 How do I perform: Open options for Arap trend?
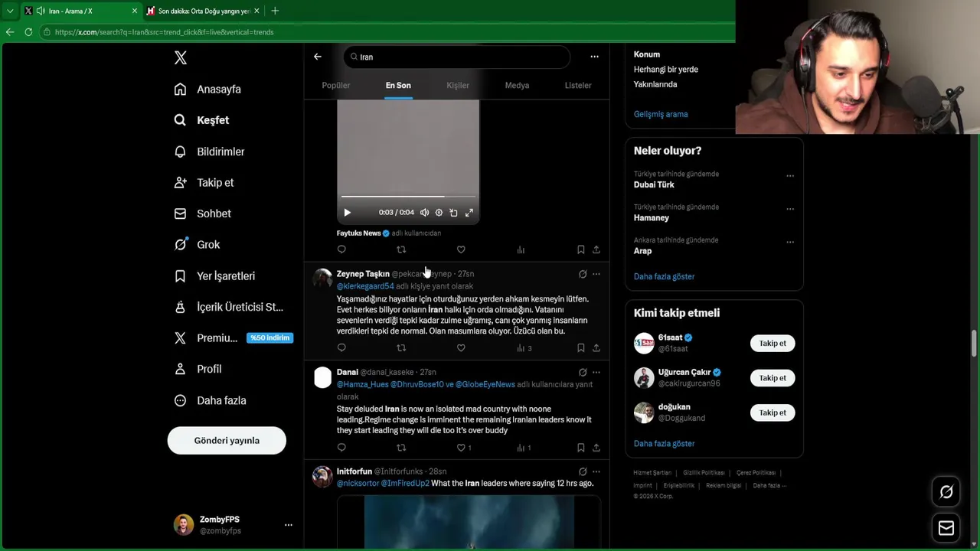[x=790, y=242]
